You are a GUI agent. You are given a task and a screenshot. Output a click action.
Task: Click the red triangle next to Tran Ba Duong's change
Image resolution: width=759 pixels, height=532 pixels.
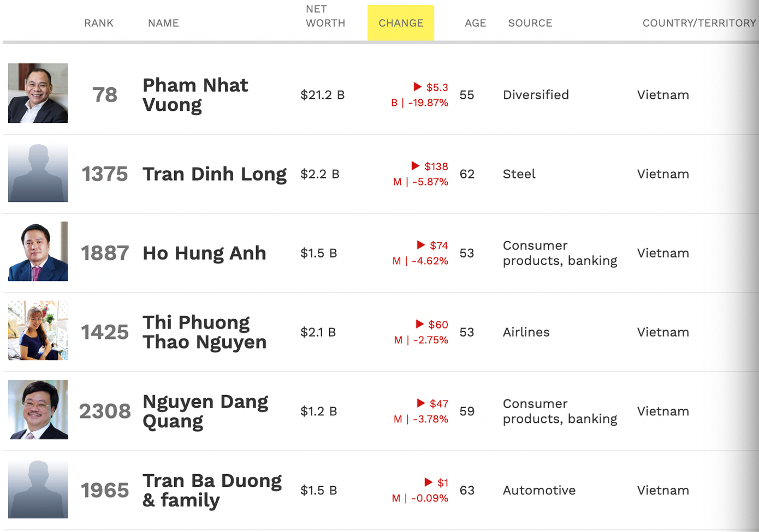point(429,482)
